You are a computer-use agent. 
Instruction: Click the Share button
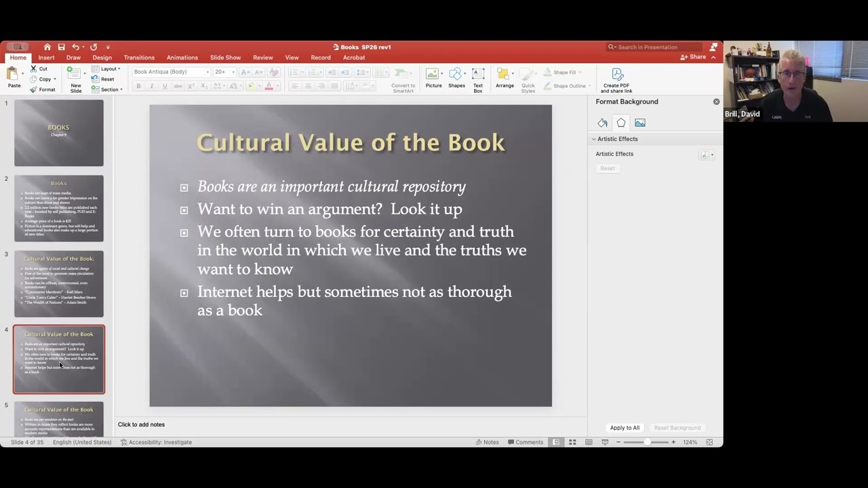[x=693, y=58]
